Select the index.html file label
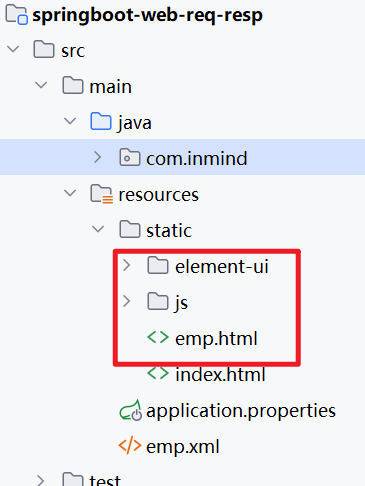The image size is (365, 486). point(220,374)
